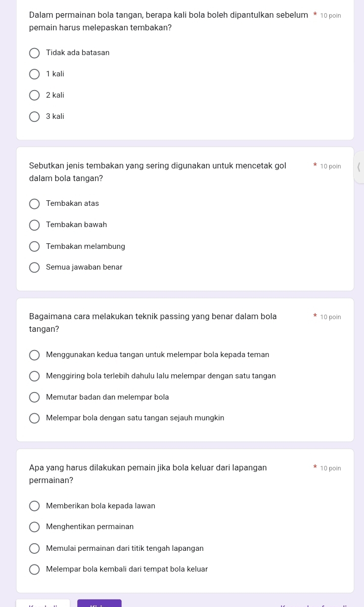Choose "Menggunakan kedua tangan untuk melempar" answer
The height and width of the screenshot is (607, 364).
pos(34,355)
